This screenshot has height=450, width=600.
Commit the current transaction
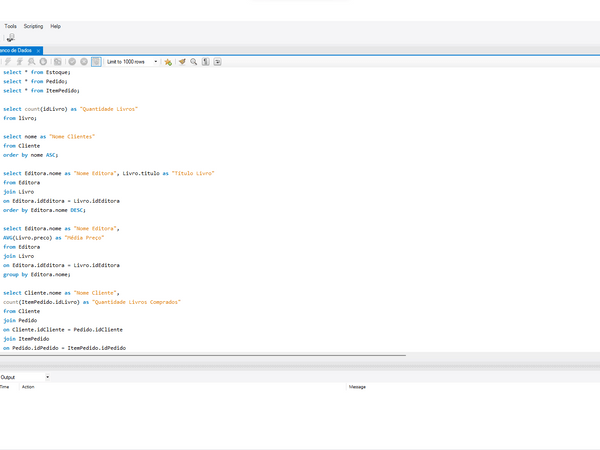coord(72,61)
